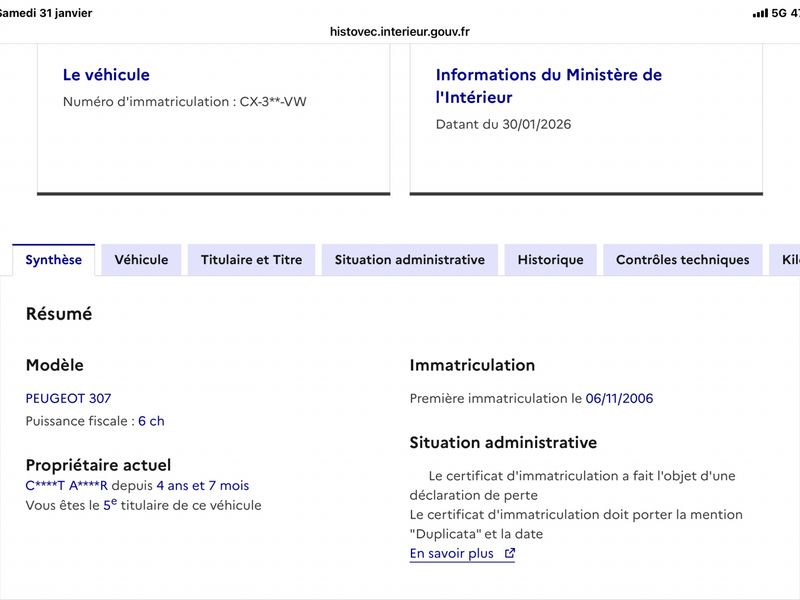
Task: Follow the En savoir plus link
Action: coord(452,553)
